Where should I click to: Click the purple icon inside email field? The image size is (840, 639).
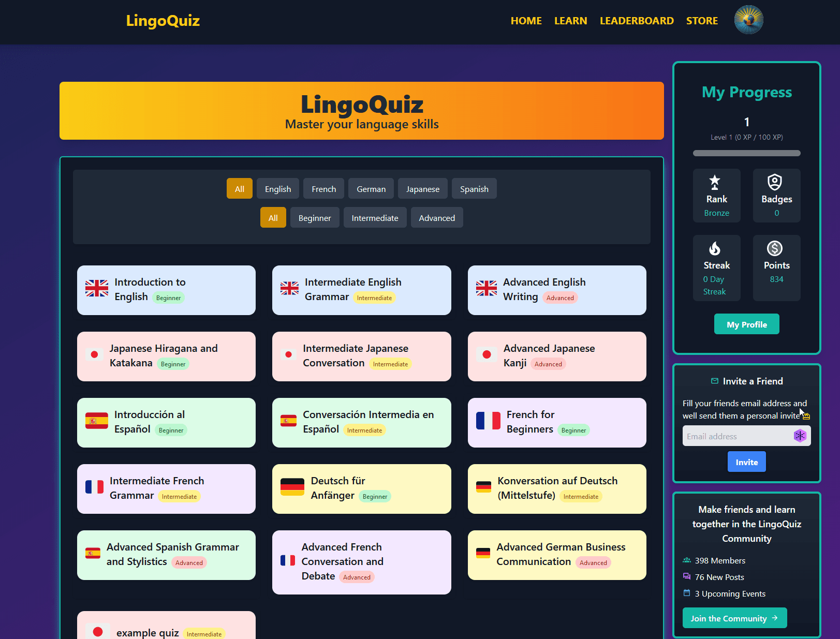click(x=800, y=436)
